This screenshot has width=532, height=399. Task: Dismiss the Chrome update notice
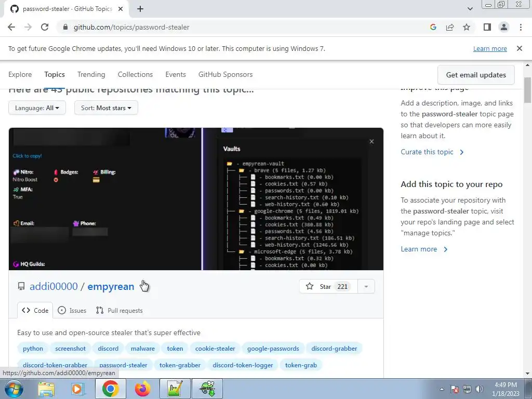point(519,48)
